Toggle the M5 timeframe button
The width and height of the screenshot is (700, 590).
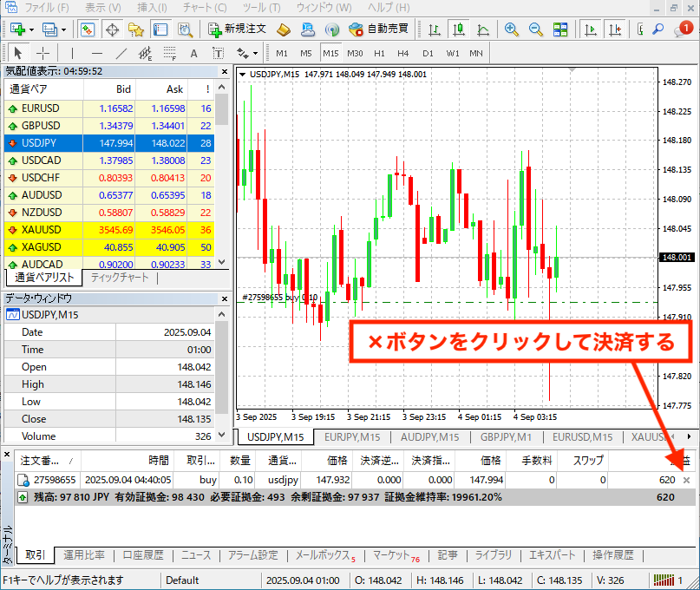(306, 53)
